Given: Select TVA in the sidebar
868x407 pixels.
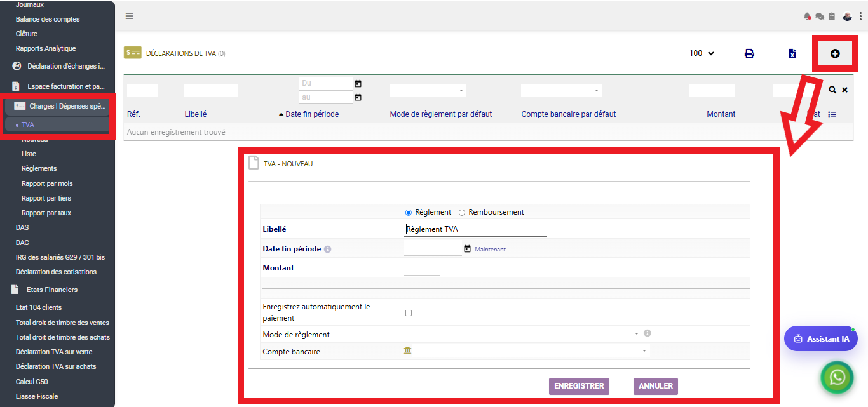Looking at the screenshot, I should (27, 124).
